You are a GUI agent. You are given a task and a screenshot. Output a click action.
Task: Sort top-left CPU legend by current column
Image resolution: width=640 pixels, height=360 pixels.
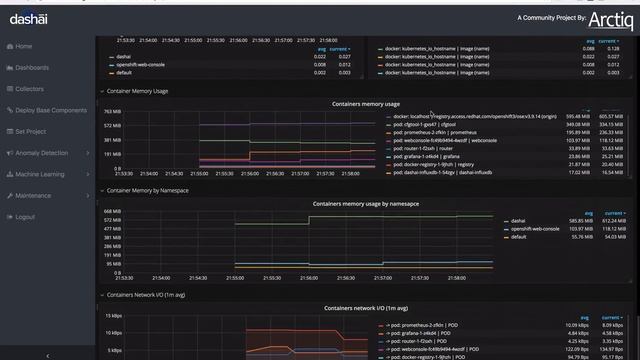340,49
